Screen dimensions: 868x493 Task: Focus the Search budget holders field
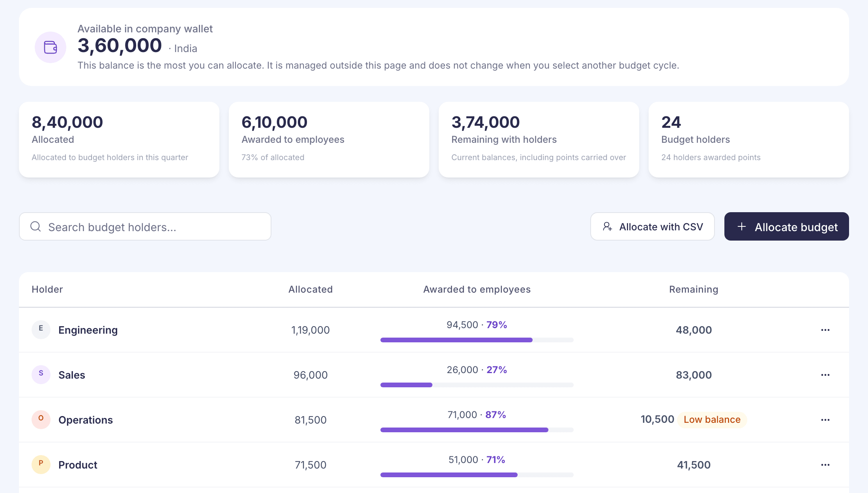(145, 226)
